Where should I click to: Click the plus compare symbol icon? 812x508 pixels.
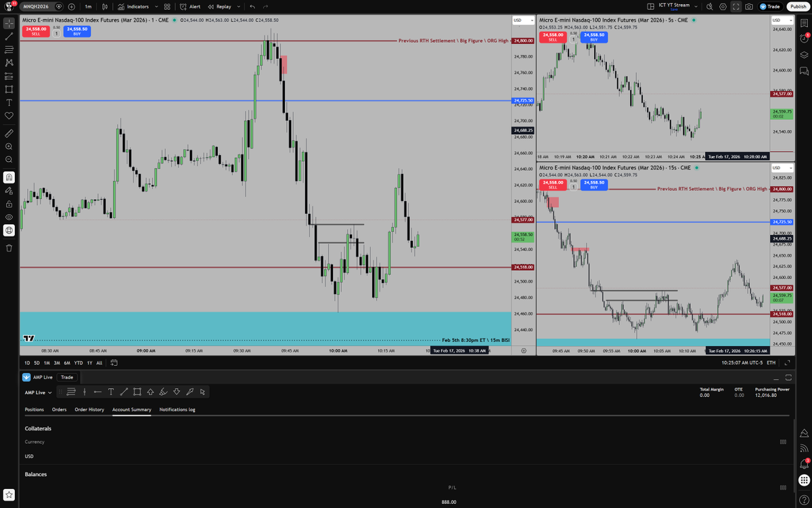[71, 6]
